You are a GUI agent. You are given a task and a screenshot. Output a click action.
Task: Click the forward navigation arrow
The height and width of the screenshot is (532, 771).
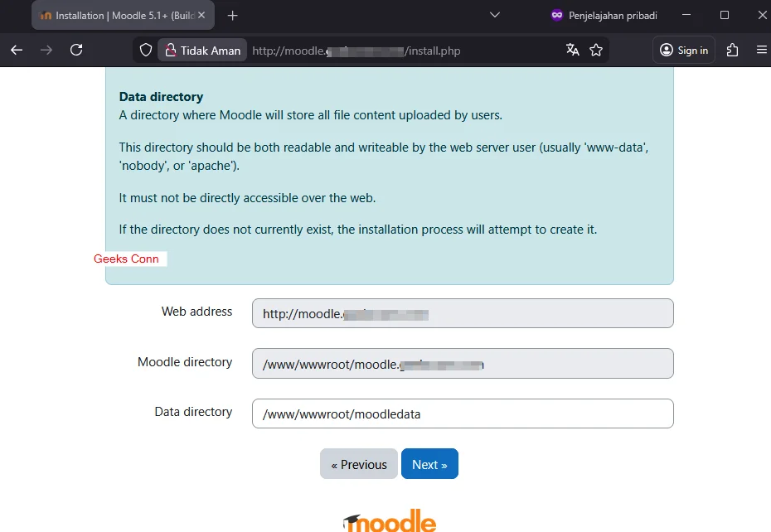coord(46,50)
